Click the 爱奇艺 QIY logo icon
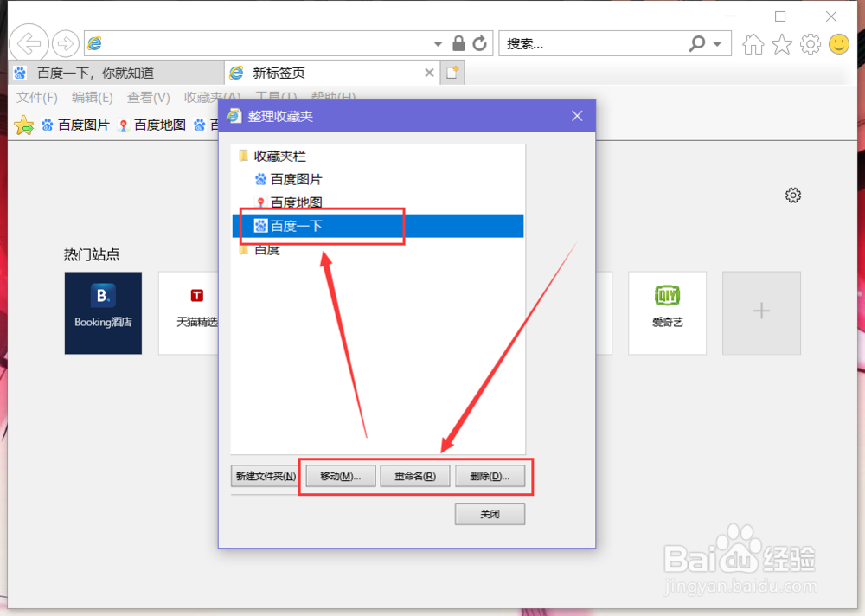Viewport: 865px width, 616px height. click(667, 296)
